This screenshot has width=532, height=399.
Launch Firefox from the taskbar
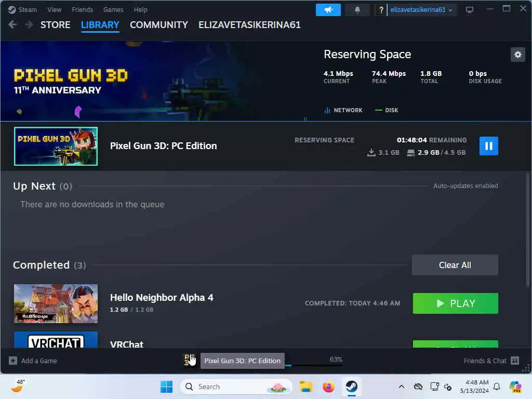click(329, 387)
